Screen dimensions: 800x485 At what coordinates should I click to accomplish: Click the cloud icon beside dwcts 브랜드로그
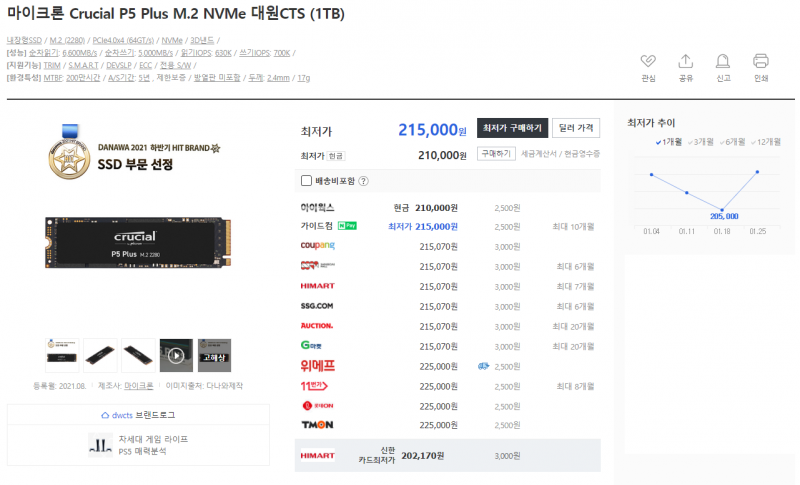point(105,415)
